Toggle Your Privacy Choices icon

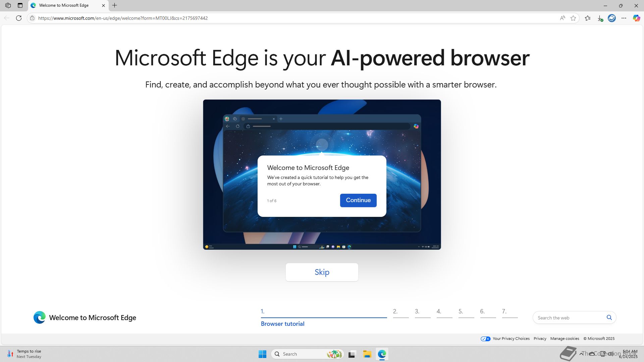485,339
